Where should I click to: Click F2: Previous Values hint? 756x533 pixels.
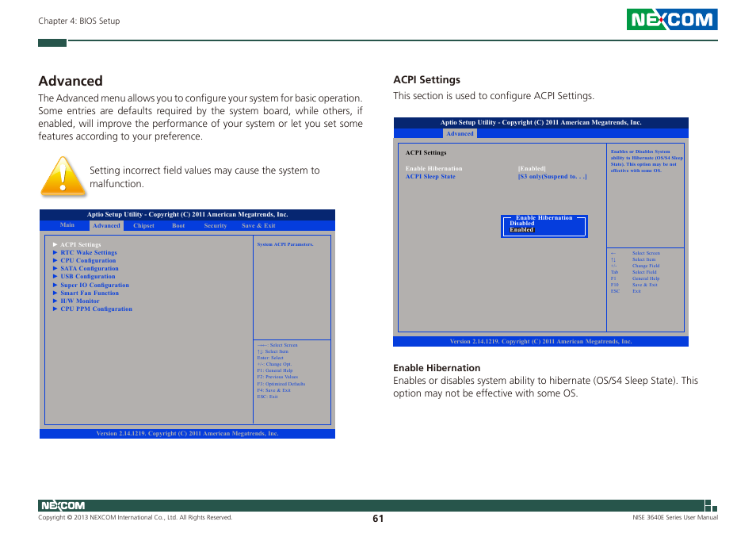[277, 377]
